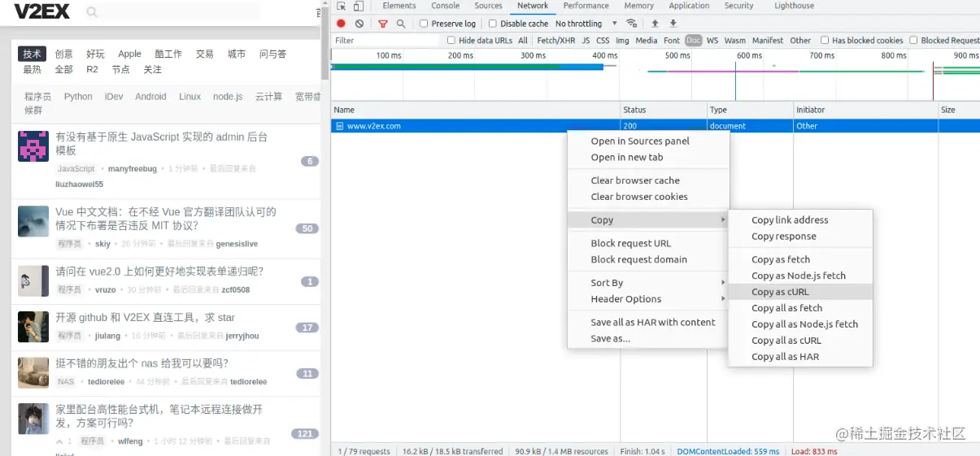Select Block request URL

tap(648, 243)
